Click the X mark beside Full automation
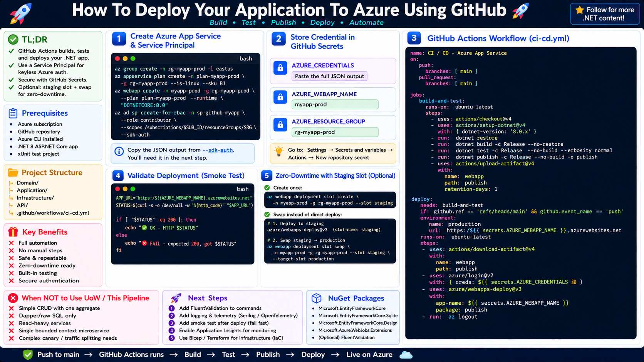Viewport: 644px width, 362px height. pyautogui.click(x=12, y=243)
